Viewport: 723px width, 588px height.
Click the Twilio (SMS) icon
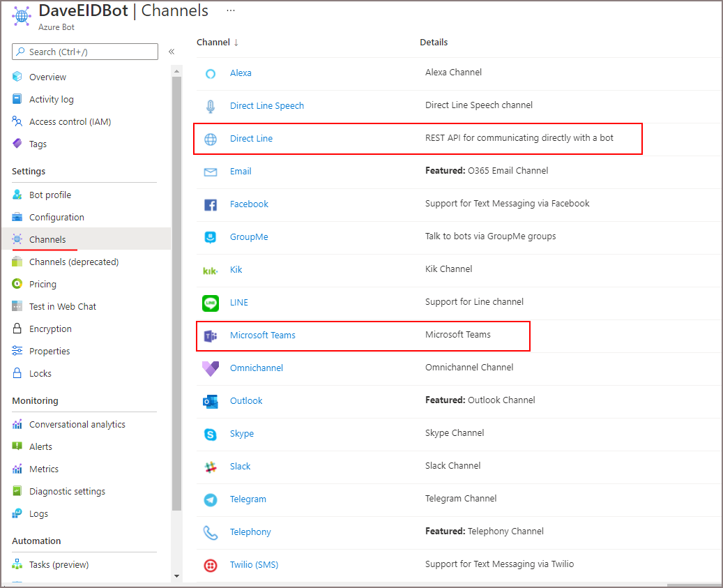211,564
